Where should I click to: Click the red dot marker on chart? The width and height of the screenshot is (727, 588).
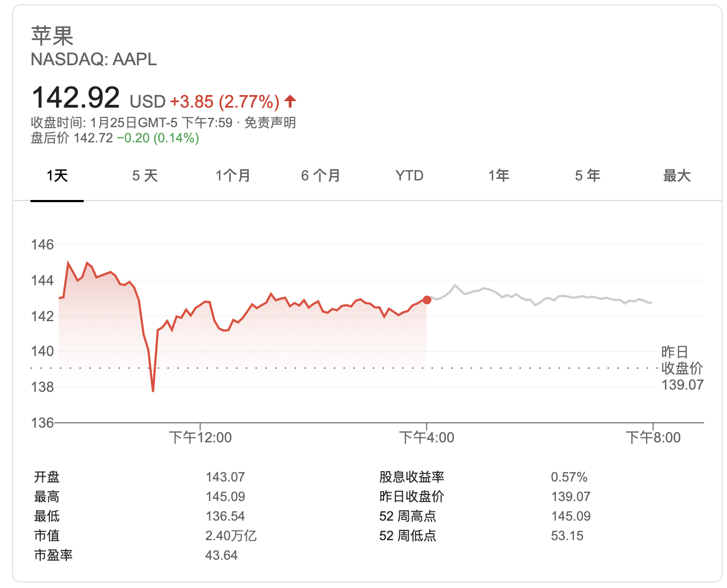tap(427, 300)
